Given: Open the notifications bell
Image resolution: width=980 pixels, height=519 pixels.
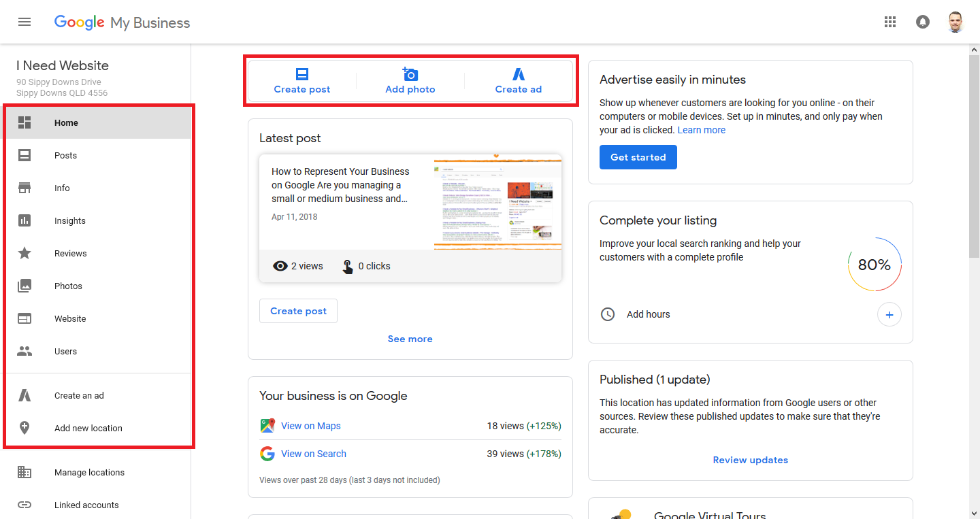Looking at the screenshot, I should pyautogui.click(x=923, y=22).
